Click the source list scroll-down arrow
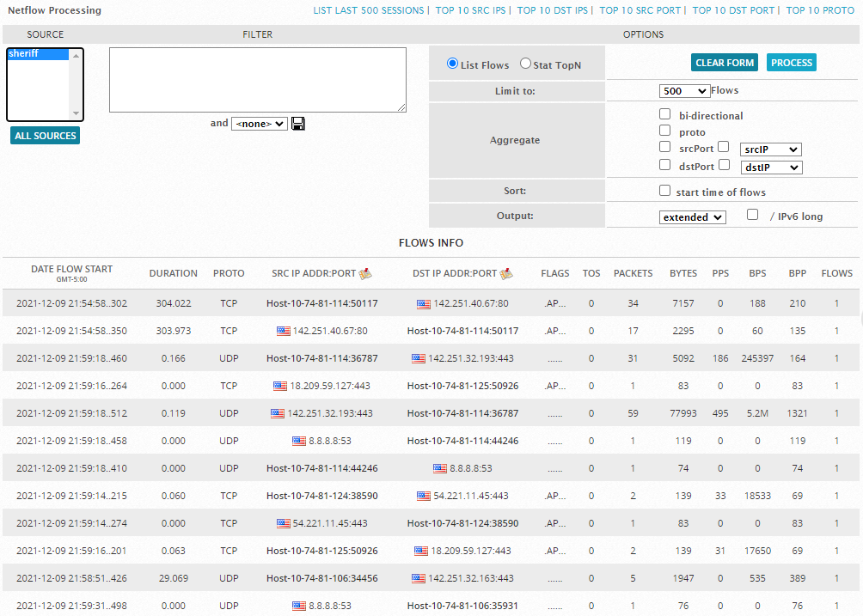 (76, 113)
